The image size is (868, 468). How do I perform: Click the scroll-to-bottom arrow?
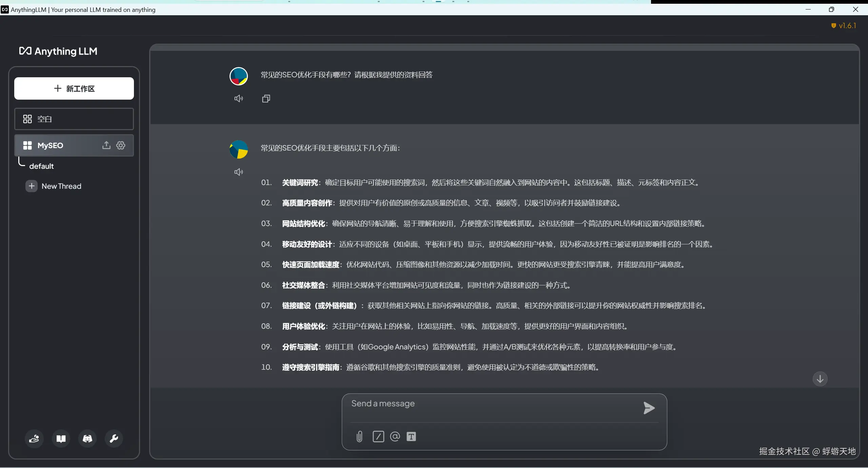coord(820,379)
